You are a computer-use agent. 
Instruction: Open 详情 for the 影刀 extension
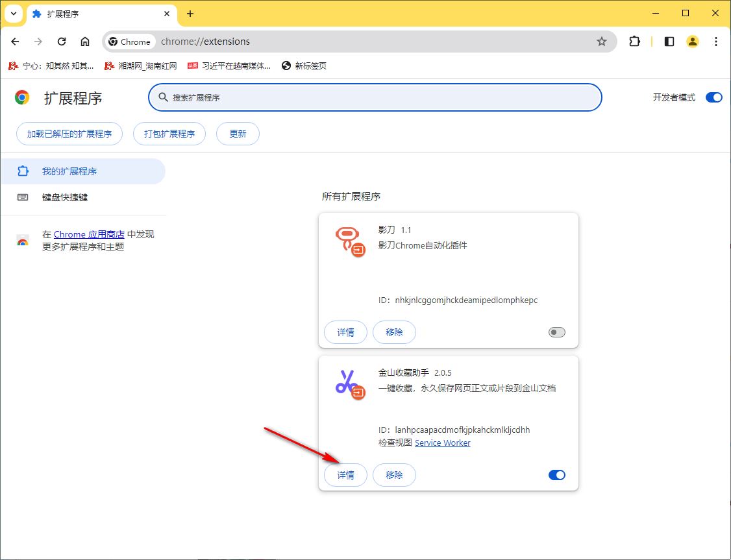pyautogui.click(x=345, y=332)
